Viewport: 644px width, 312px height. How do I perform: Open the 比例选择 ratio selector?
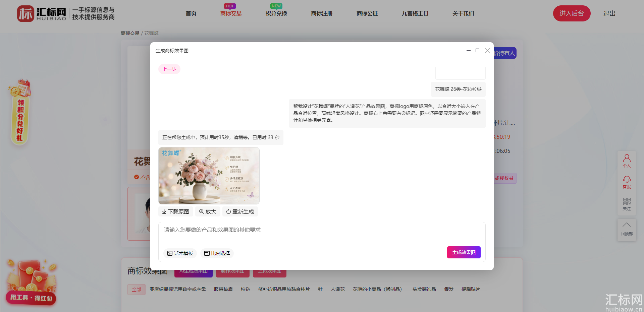(217, 253)
